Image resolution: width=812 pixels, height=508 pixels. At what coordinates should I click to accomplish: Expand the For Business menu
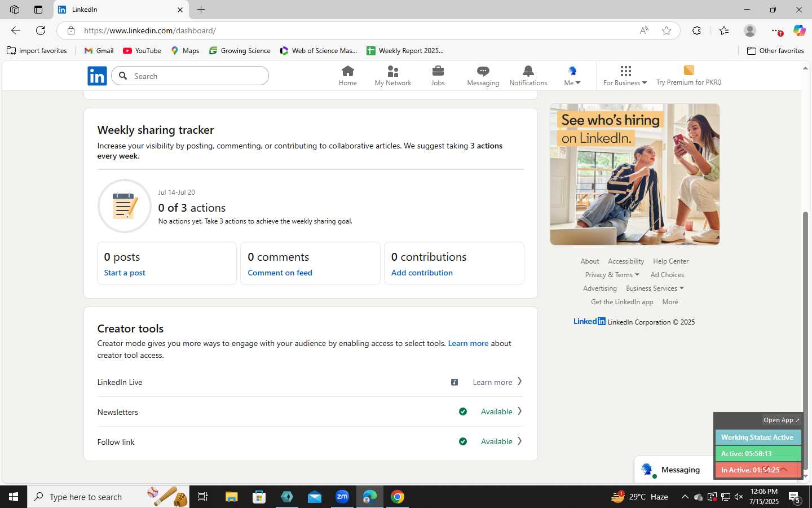[x=625, y=76]
